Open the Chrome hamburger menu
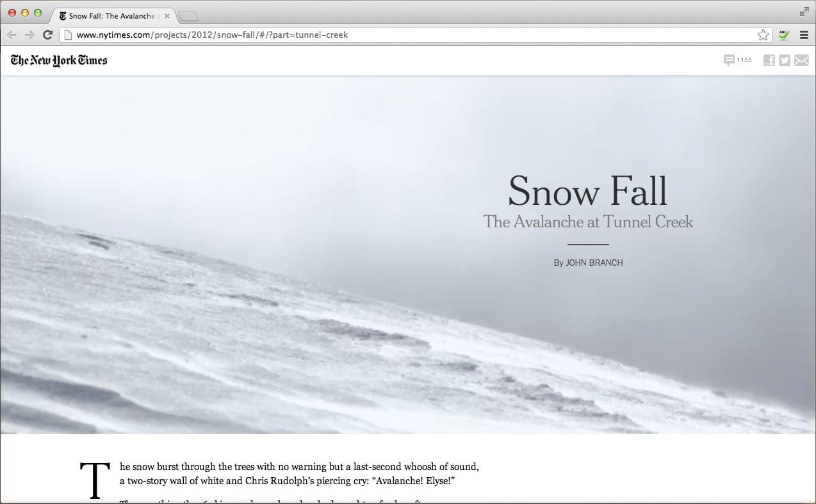816x504 pixels. [804, 35]
